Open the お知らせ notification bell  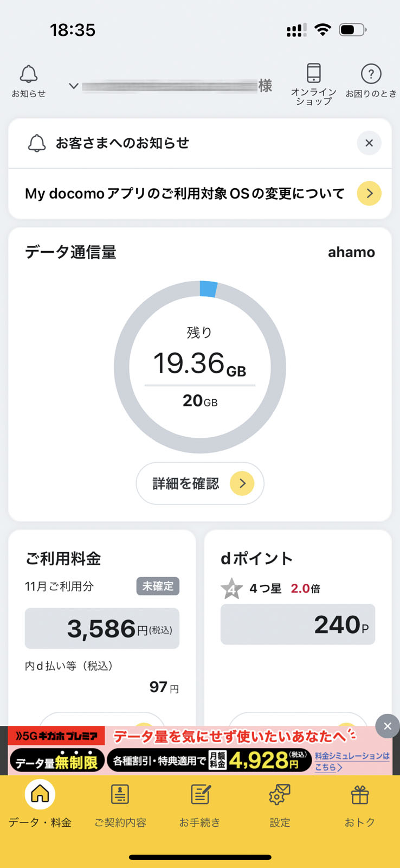click(29, 80)
